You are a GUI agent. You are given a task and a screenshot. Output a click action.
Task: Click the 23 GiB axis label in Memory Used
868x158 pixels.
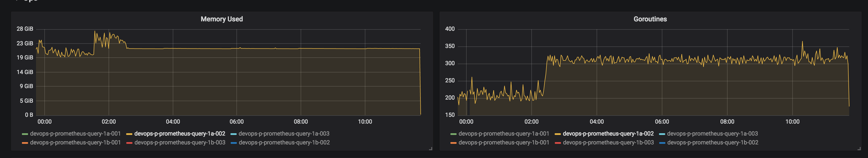(x=25, y=44)
